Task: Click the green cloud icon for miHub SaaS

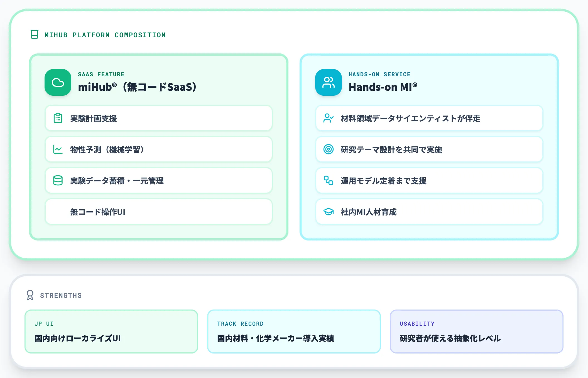Action: coord(58,82)
